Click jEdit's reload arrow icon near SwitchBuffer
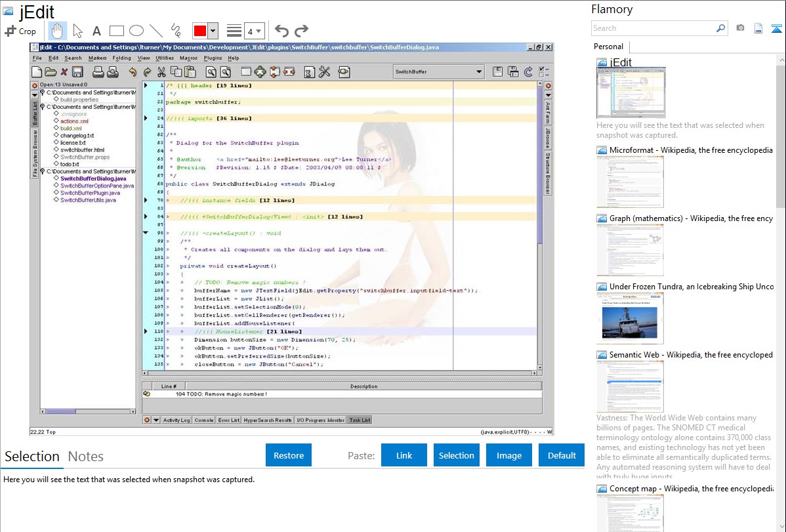Image resolution: width=786 pixels, height=532 pixels. pos(528,72)
